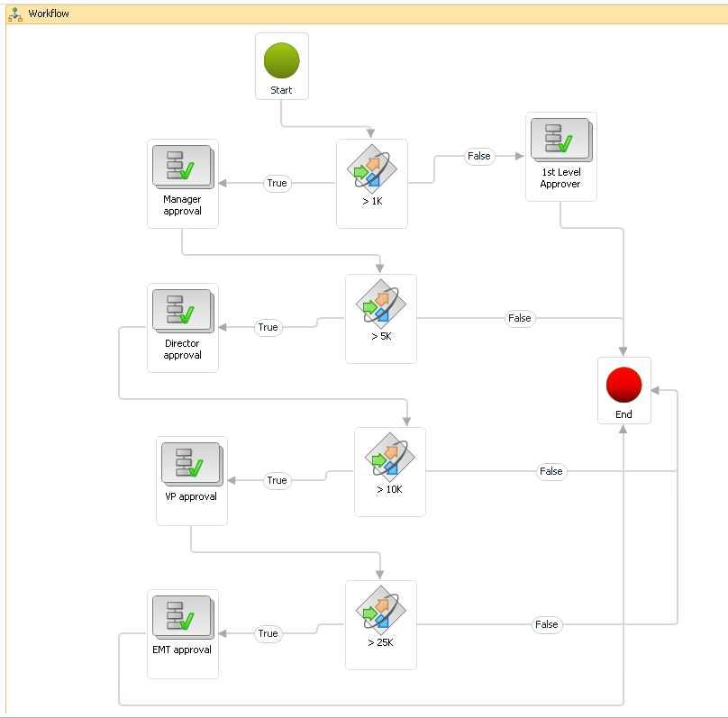728x718 pixels.
Task: Select False label from > 5K condition
Action: pyautogui.click(x=520, y=318)
